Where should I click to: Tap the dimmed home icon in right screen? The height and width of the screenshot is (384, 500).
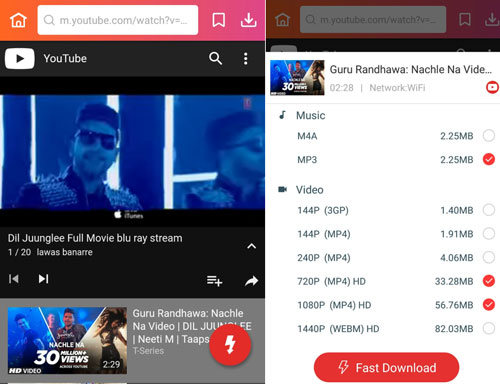(282, 20)
